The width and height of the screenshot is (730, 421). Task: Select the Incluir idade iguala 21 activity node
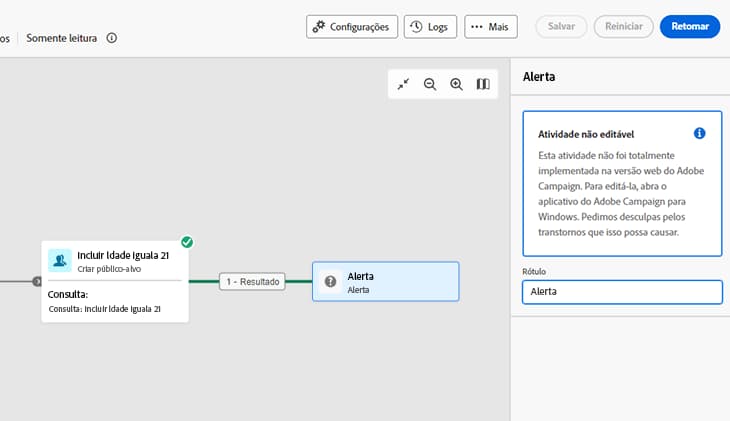click(x=115, y=281)
